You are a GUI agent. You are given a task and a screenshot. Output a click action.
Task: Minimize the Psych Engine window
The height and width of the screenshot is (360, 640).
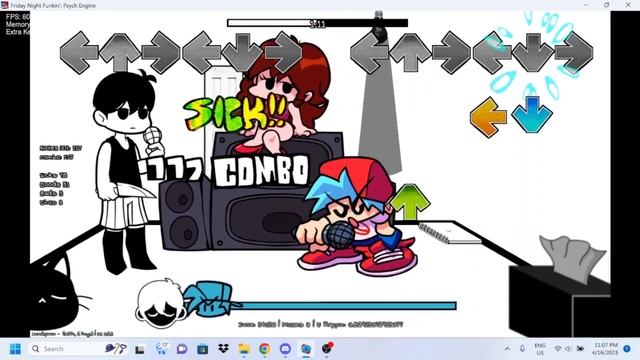[x=586, y=5]
